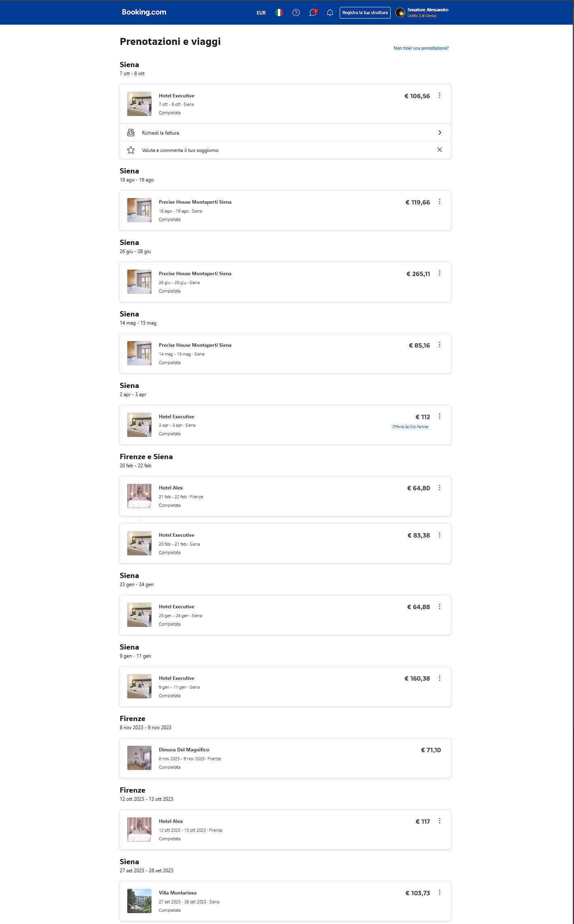
Task: Dismiss the Valuta e commenta row
Action: [439, 150]
